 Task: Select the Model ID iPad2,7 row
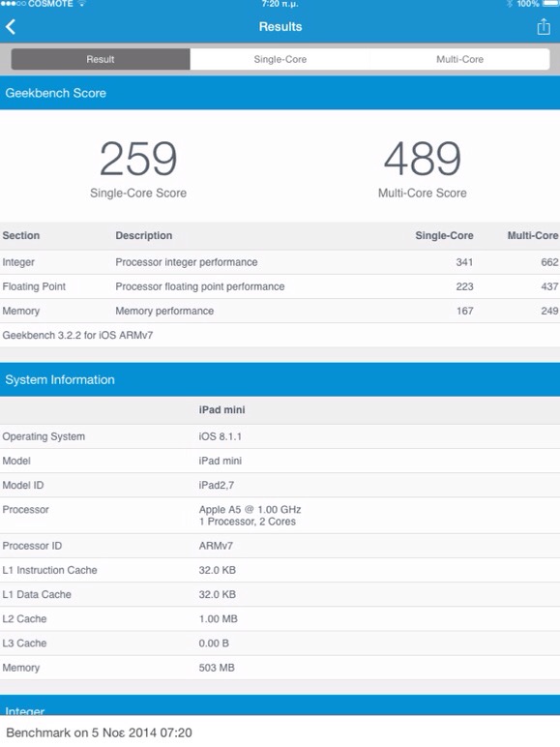(280, 485)
